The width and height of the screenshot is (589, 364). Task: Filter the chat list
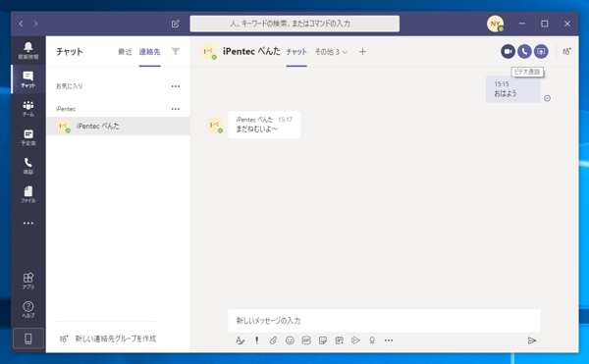pyautogui.click(x=176, y=51)
